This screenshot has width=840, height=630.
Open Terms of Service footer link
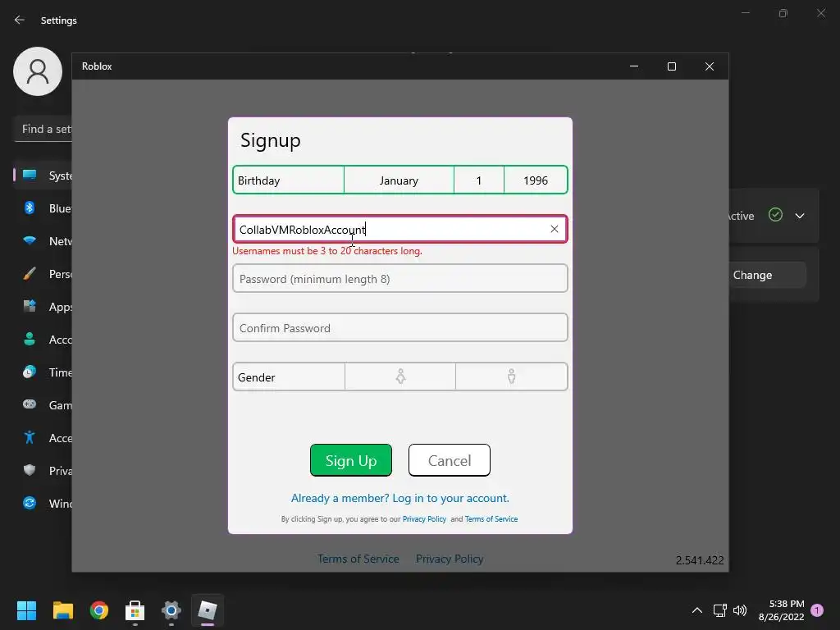click(358, 559)
